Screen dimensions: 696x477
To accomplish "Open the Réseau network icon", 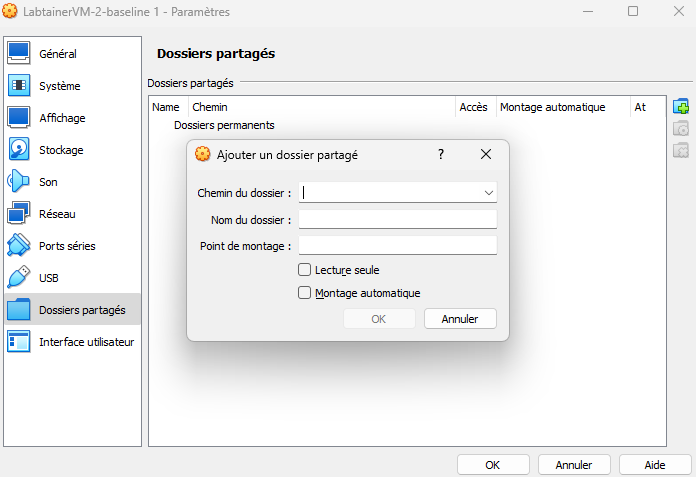I will 19,214.
